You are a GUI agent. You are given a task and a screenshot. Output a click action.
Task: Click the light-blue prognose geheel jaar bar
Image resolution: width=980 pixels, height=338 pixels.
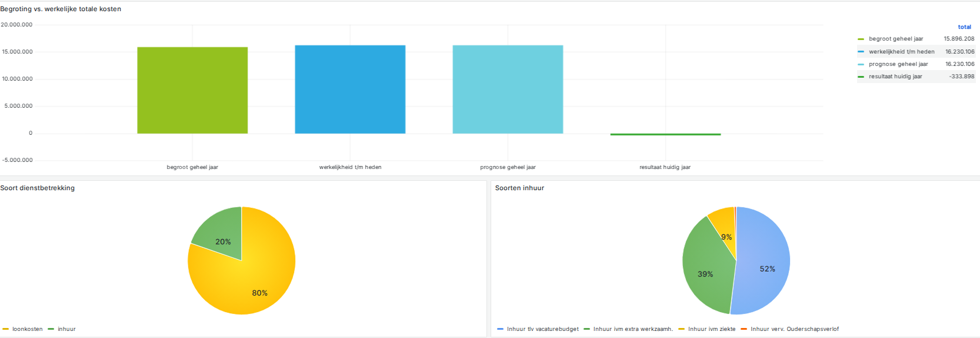508,90
